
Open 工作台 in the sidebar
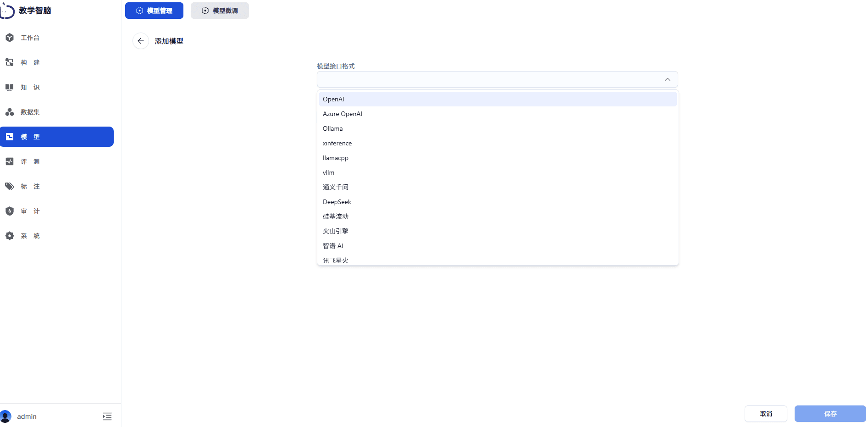click(57, 38)
